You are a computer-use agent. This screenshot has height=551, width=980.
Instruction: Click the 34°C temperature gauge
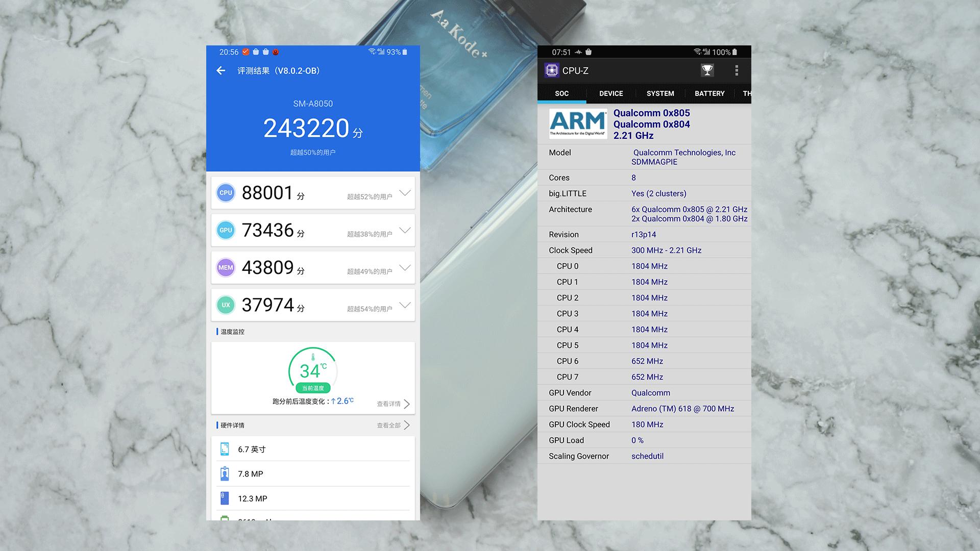[x=313, y=371]
